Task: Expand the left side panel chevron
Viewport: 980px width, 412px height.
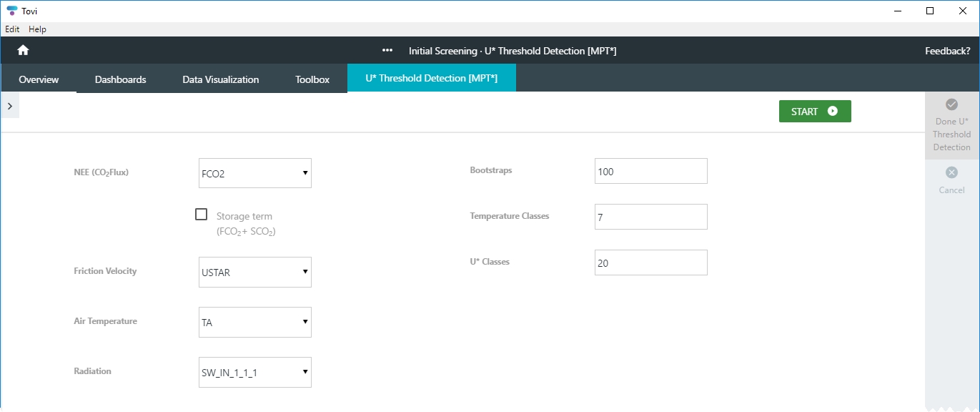Action: [10, 106]
